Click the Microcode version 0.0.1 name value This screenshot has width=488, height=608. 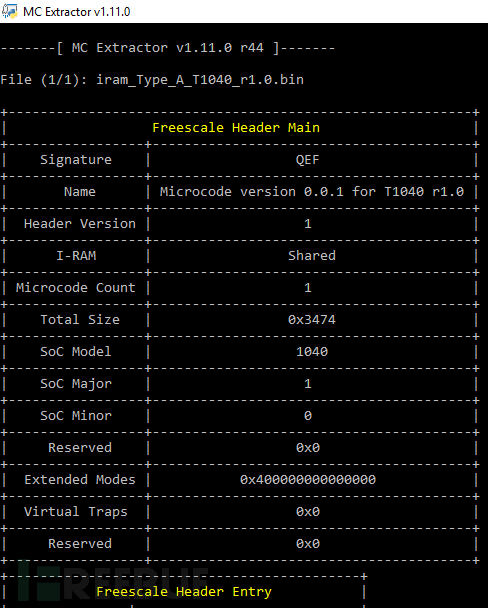[x=312, y=192]
